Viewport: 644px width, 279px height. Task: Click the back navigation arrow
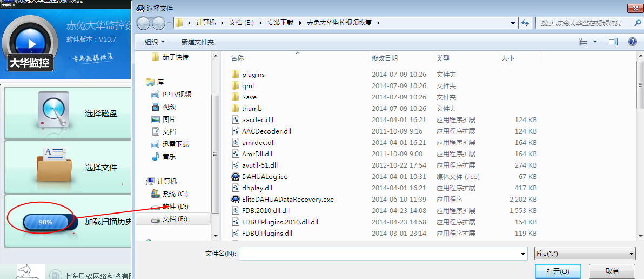point(143,23)
